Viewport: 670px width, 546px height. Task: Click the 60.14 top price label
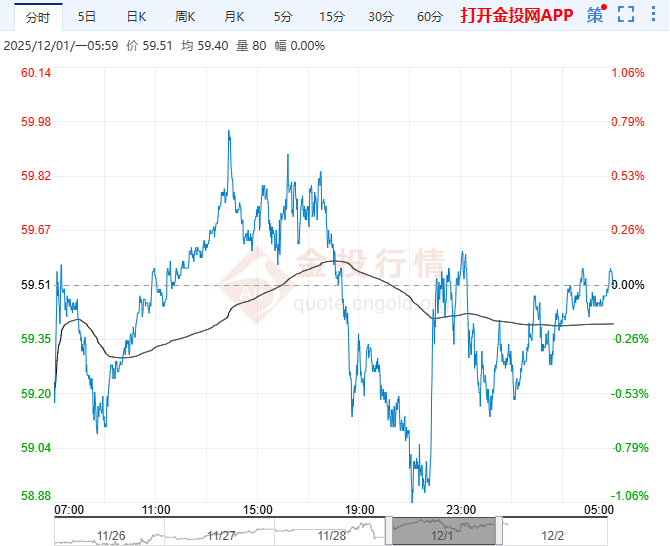[36, 73]
